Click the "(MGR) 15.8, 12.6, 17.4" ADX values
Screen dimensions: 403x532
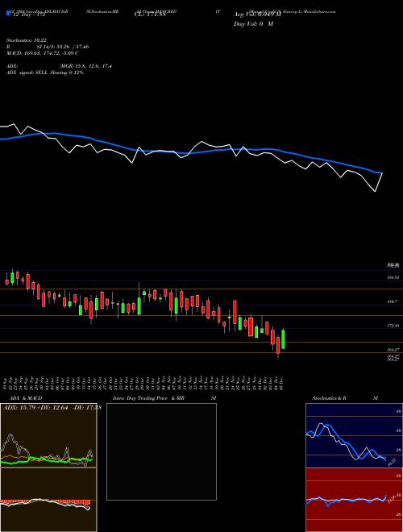(85, 66)
